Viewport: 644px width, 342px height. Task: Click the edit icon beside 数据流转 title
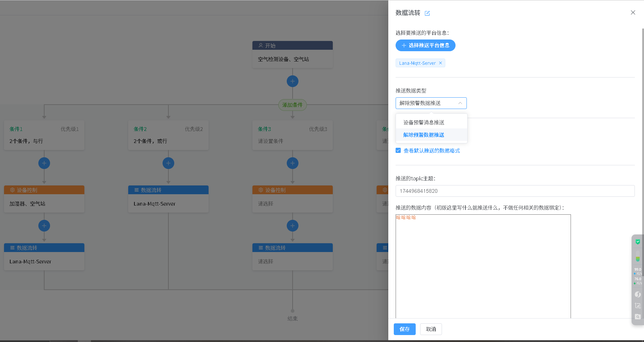coord(427,14)
